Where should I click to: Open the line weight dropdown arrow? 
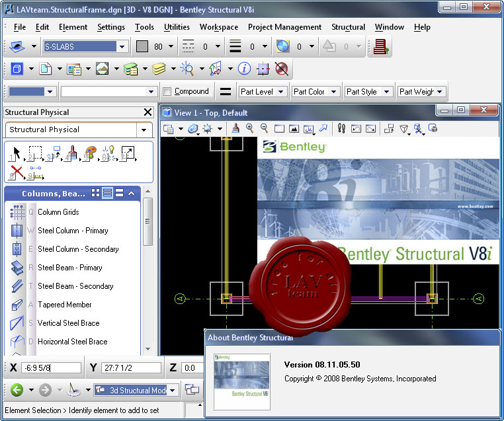click(x=265, y=47)
